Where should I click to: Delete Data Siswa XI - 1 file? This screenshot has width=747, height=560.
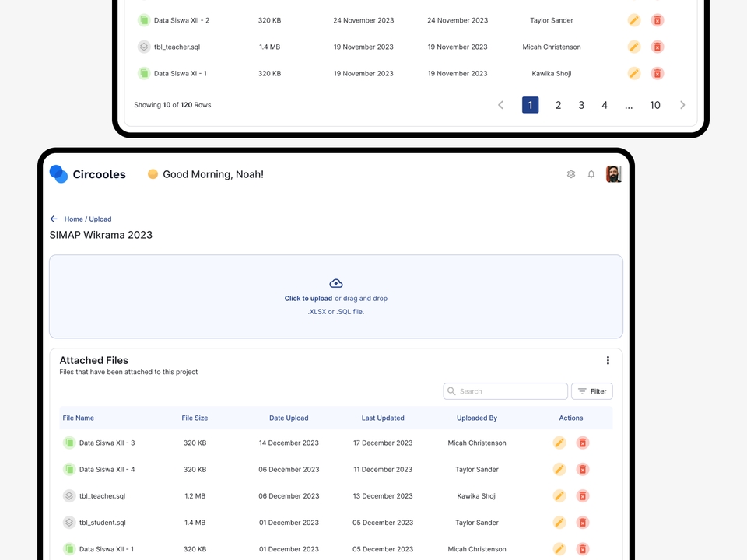[658, 73]
